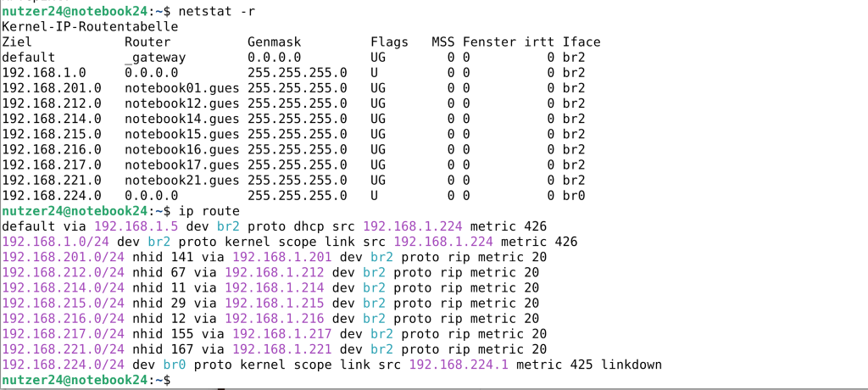Click the 'ip route' command text
Image resolution: width=868 pixels, height=390 pixels.
click(209, 210)
